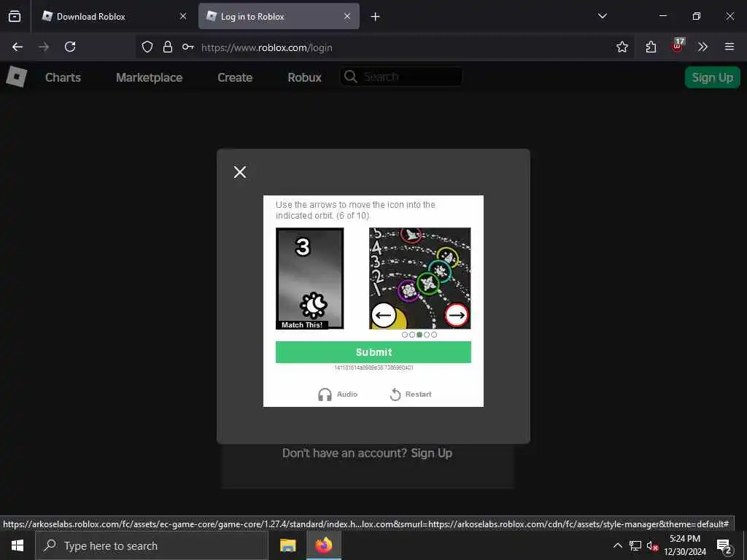The height and width of the screenshot is (560, 747).
Task: Open the list all tabs dropdown
Action: coord(603,16)
